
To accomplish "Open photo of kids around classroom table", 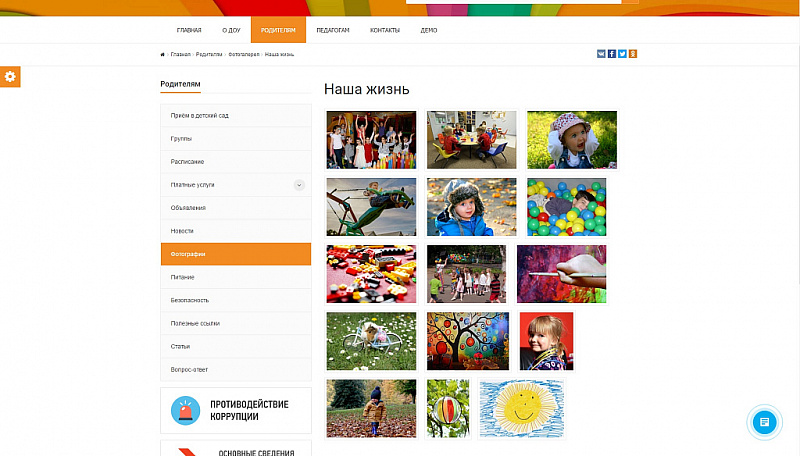I will [x=471, y=140].
